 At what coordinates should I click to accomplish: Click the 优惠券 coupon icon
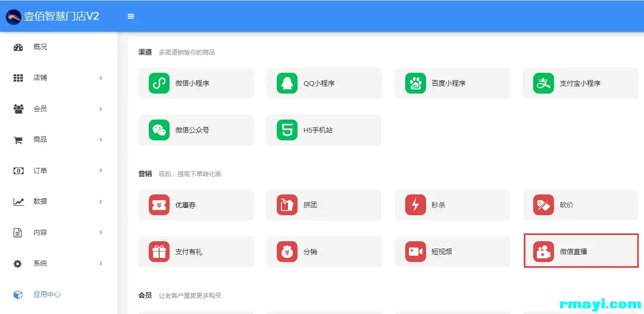point(159,205)
